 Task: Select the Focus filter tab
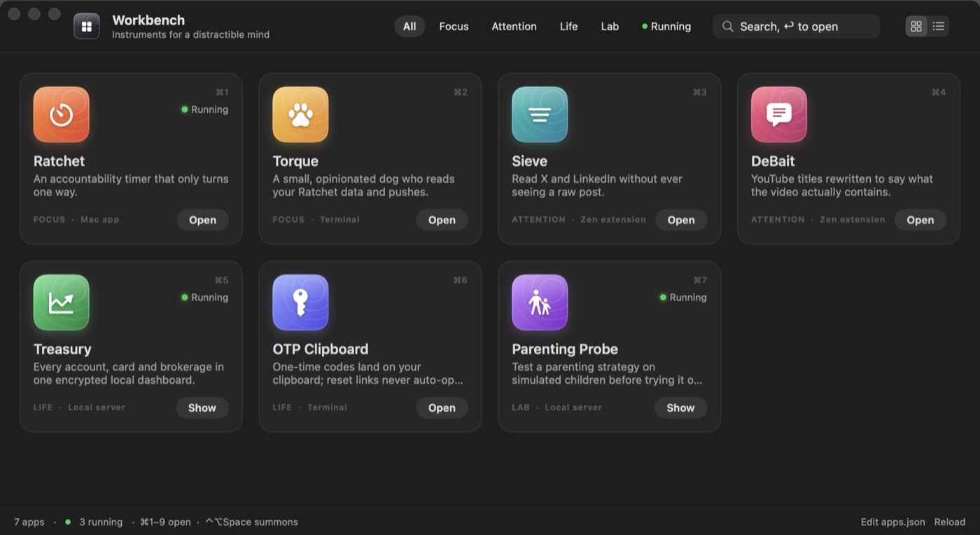(x=454, y=27)
